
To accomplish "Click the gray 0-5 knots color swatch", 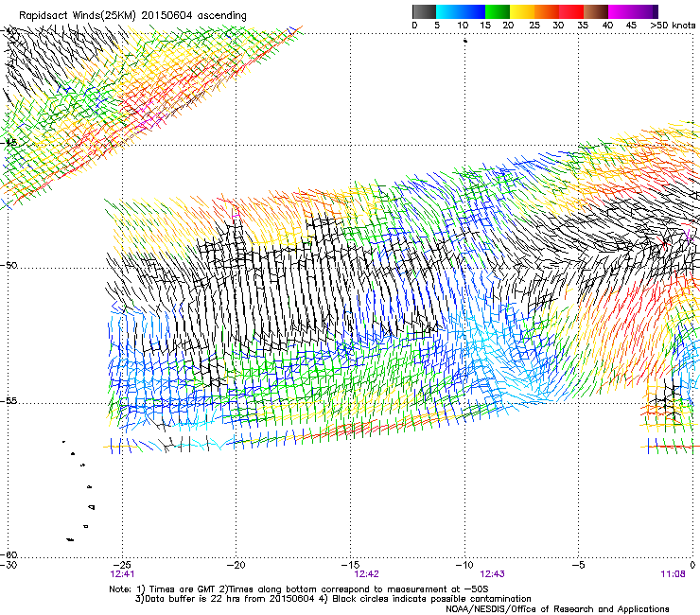I will tap(424, 11).
